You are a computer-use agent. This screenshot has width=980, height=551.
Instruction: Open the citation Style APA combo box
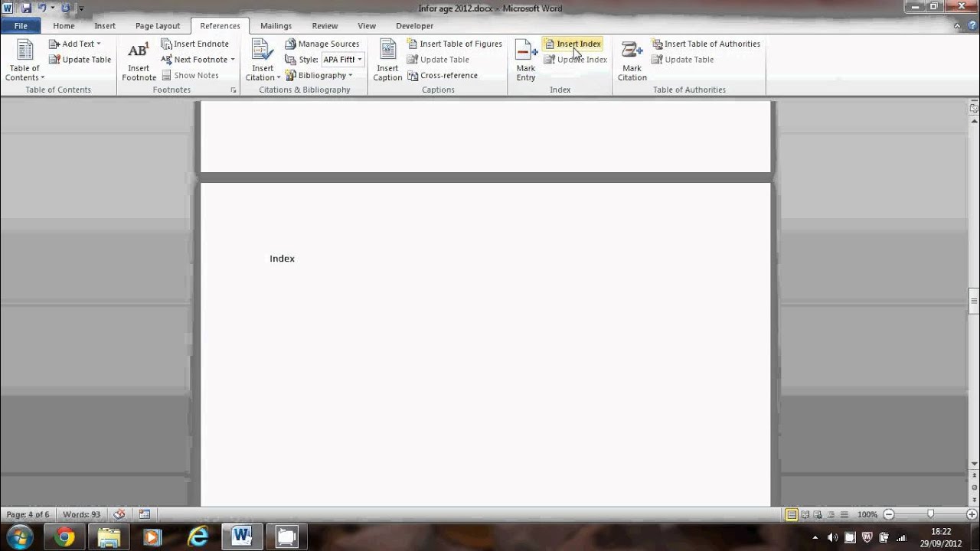tap(342, 60)
